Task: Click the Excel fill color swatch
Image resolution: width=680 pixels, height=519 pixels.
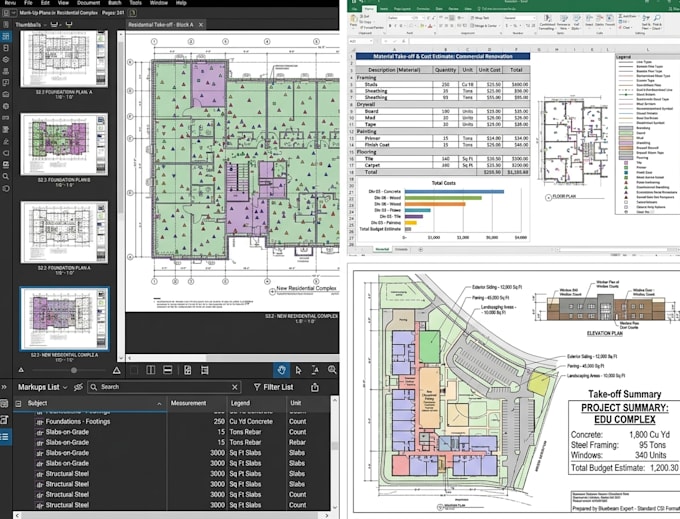Action: tap(423, 26)
